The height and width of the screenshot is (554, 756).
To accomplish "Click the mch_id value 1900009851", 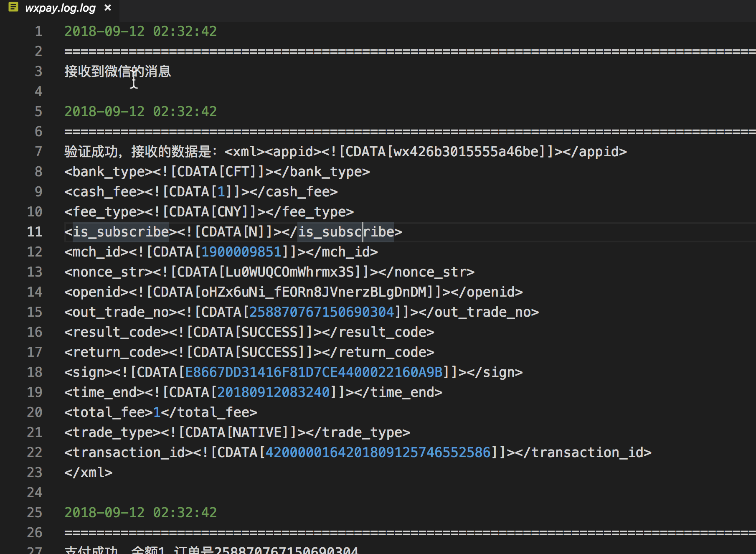I will tap(241, 252).
